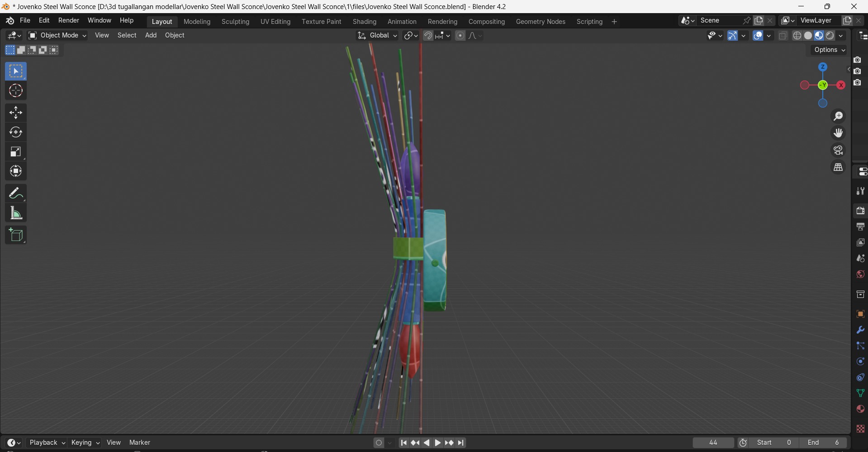
Task: Click the viewport zoom magnifier icon
Action: (x=838, y=116)
